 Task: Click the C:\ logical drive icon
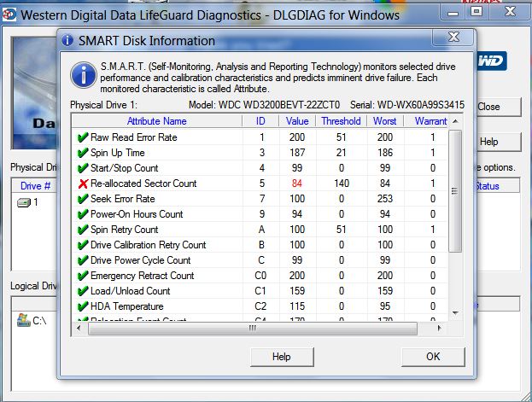tap(23, 320)
